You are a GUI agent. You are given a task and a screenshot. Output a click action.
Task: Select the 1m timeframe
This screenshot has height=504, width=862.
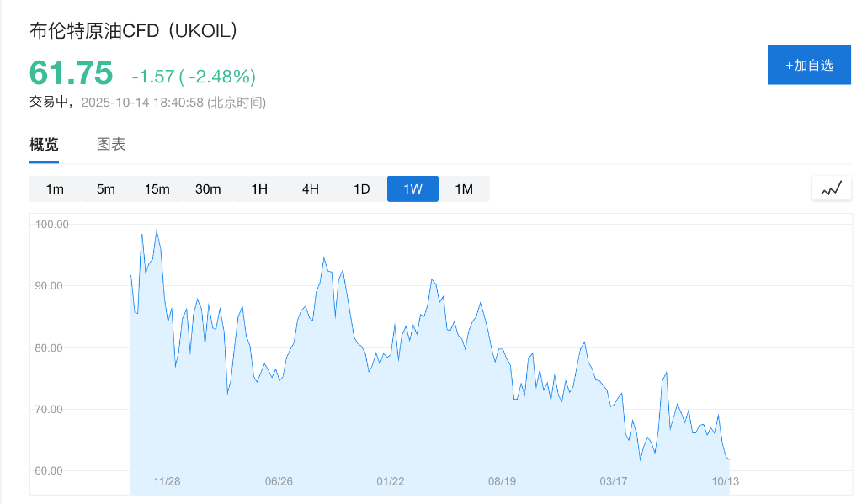[55, 188]
